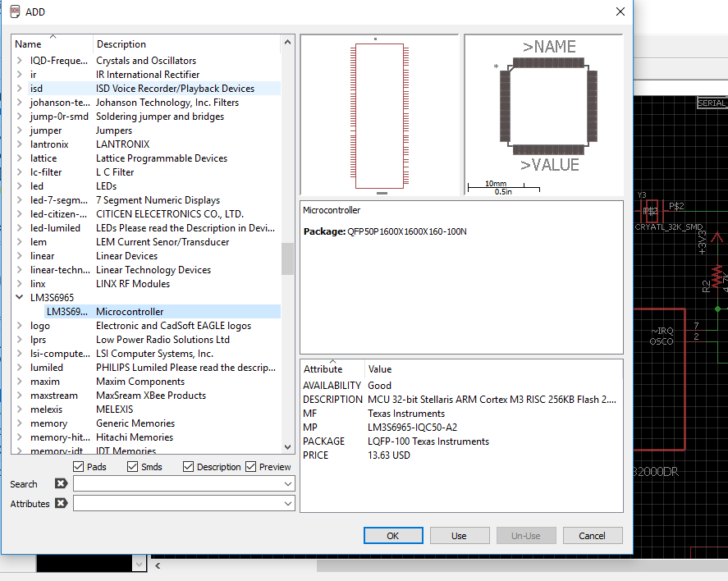Click into the Search input field
This screenshot has width=728, height=581.
tap(178, 483)
